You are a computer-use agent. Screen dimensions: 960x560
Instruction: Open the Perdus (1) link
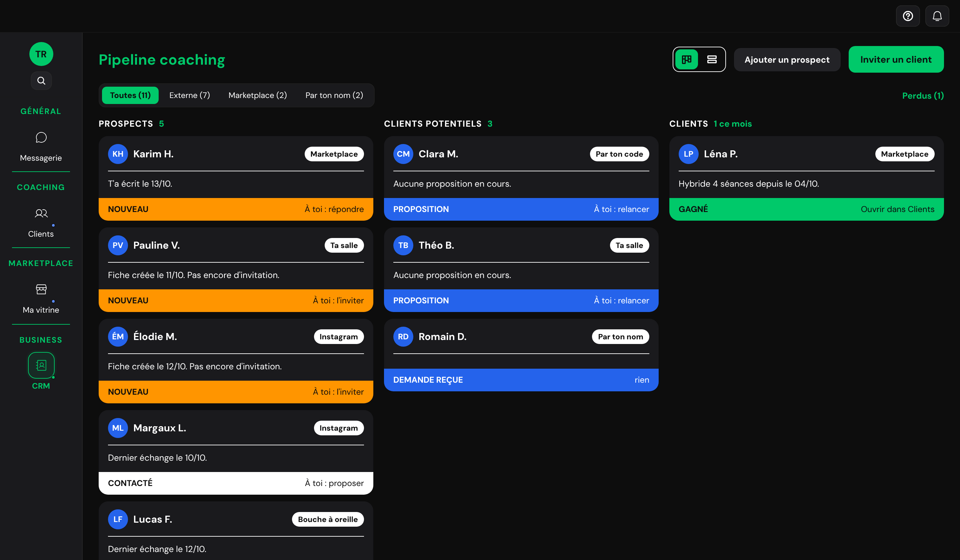click(x=923, y=96)
